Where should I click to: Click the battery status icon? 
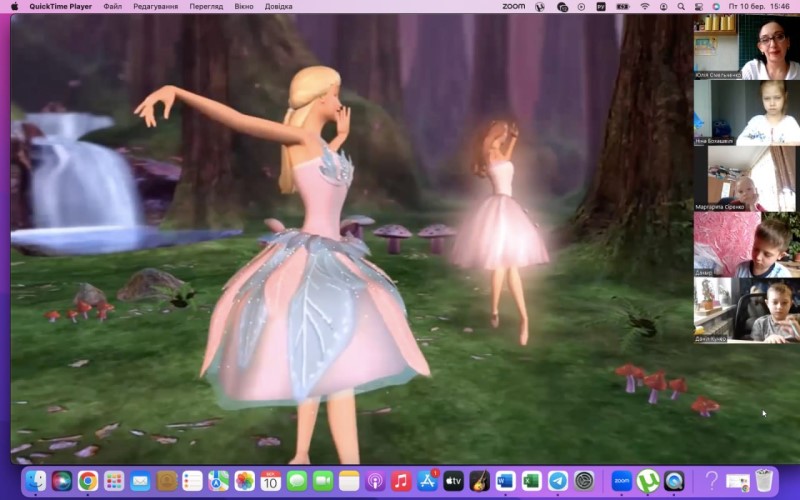click(x=623, y=7)
